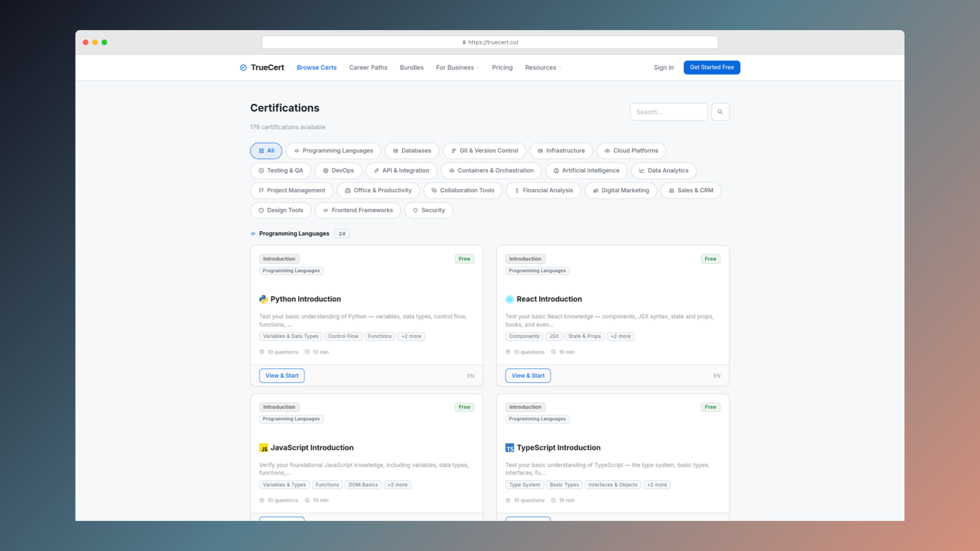The height and width of the screenshot is (551, 980).
Task: Click View & Start on React Introduction
Action: tap(528, 375)
